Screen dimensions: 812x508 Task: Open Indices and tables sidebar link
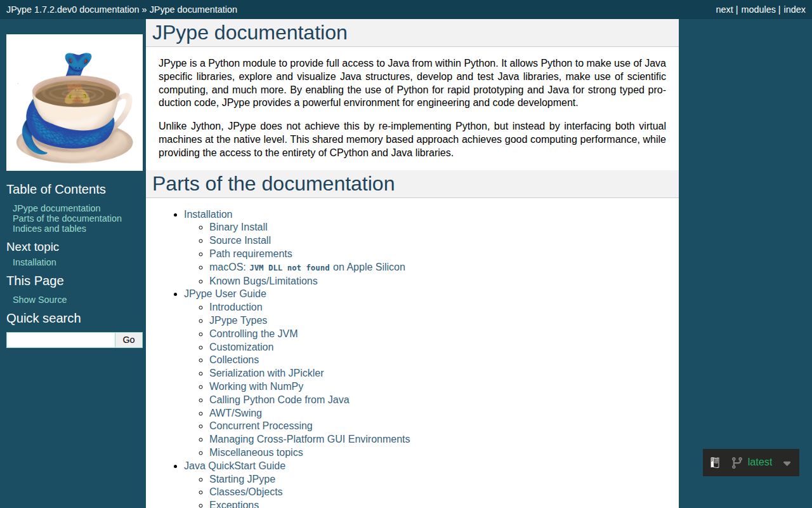point(49,229)
